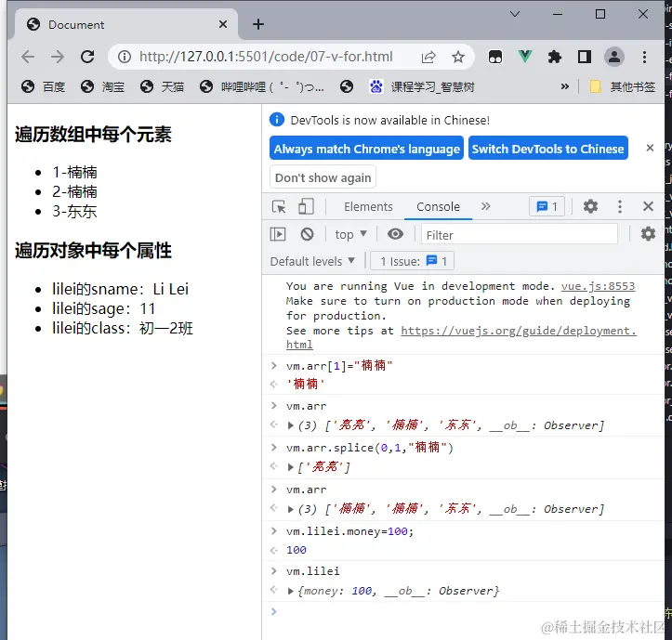Screen dimensions: 672x640
Task: Click the list item lilei的sage：11
Action: tap(103, 308)
